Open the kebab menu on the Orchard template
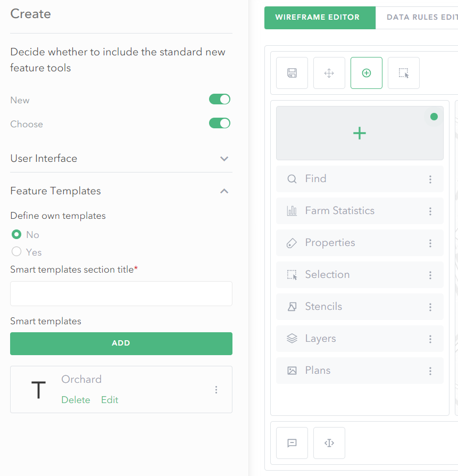 [x=216, y=390]
